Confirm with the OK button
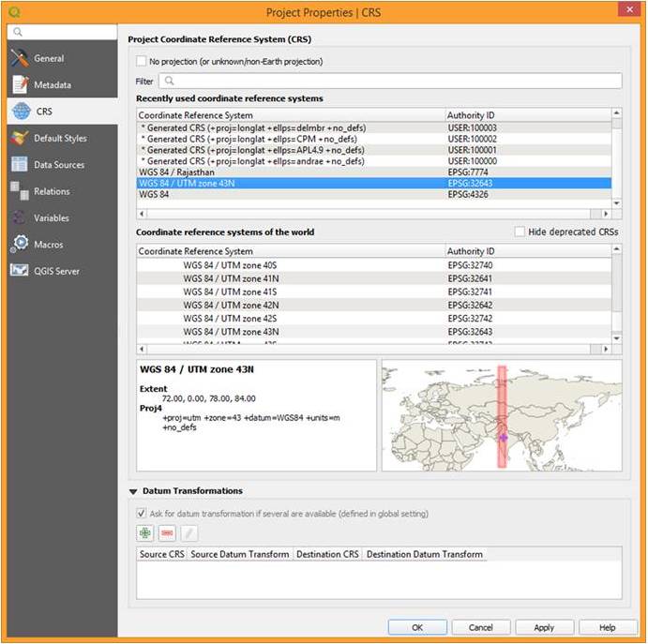Image resolution: width=648 pixels, height=644 pixels. click(x=417, y=627)
